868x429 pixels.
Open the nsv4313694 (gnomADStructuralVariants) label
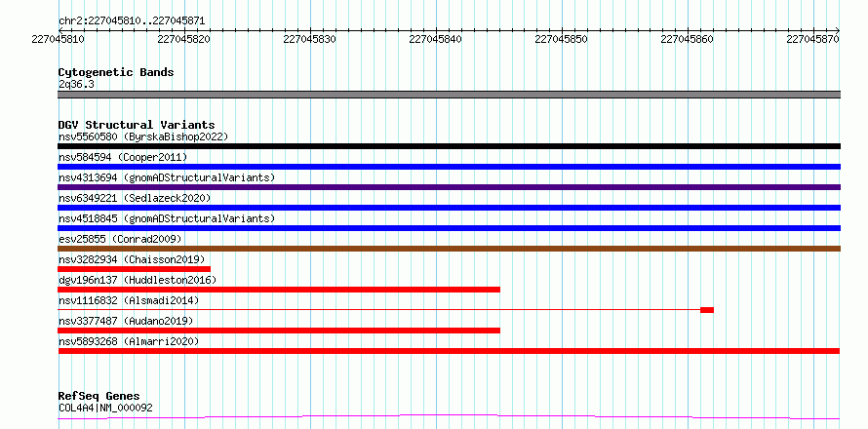pos(167,177)
